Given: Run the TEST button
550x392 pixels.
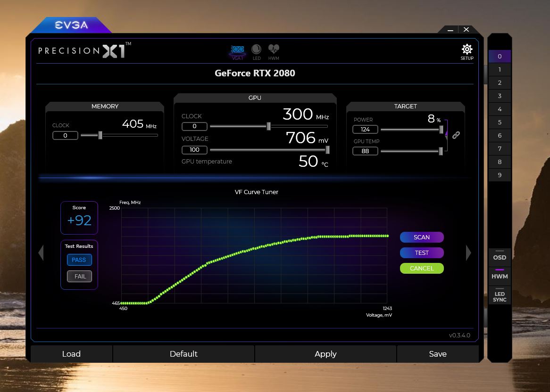Looking at the screenshot, I should coord(422,253).
